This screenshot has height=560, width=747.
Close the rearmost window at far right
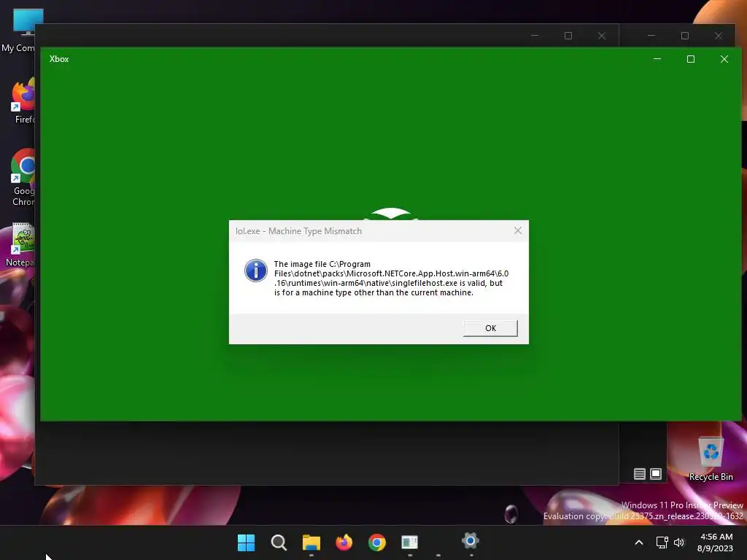click(x=719, y=36)
